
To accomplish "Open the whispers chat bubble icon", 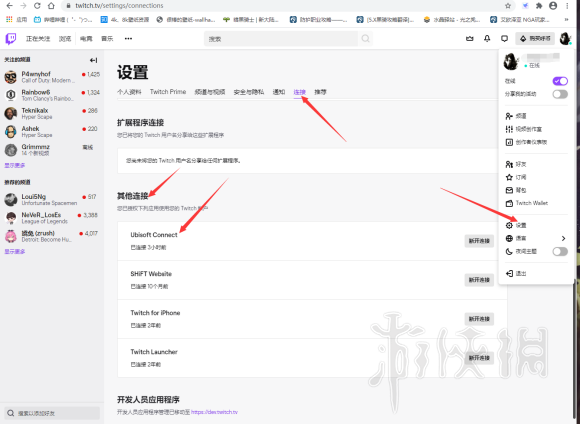I will point(505,38).
